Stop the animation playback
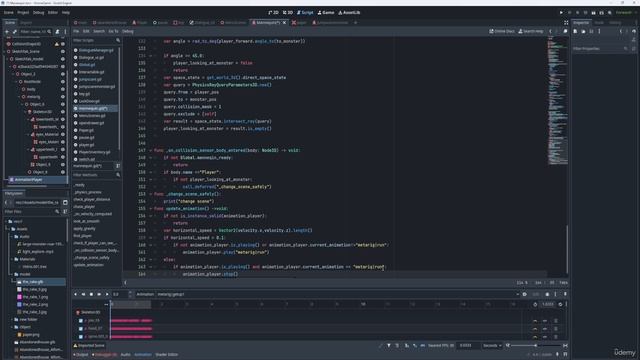The image size is (640, 360). coord(91,294)
